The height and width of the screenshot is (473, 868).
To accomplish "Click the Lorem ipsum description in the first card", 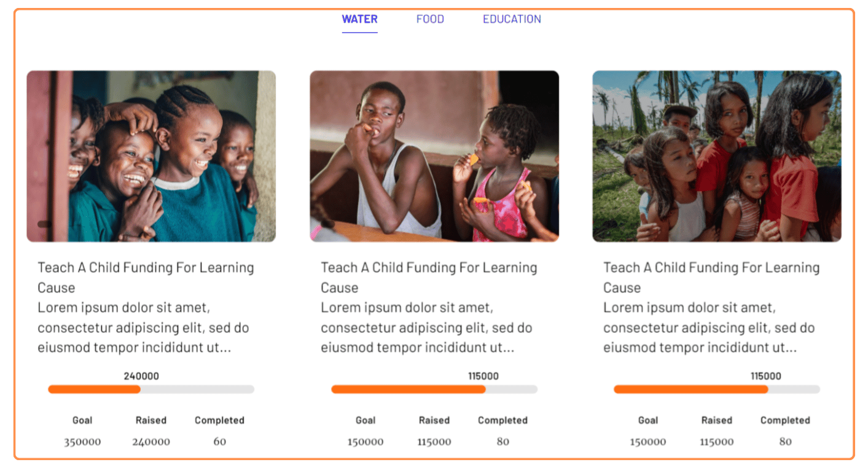I will (143, 327).
